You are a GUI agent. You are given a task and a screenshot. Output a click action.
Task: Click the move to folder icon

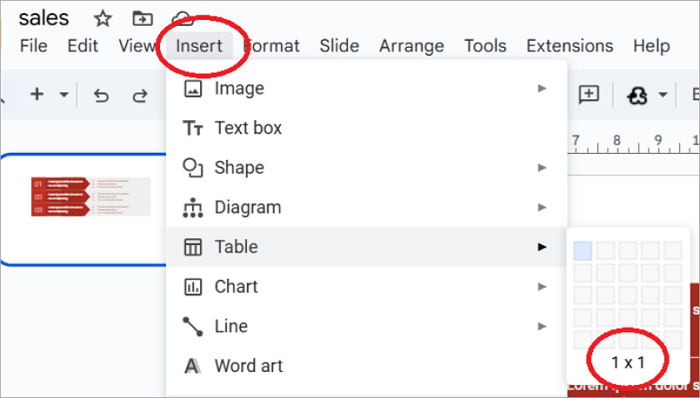click(143, 19)
